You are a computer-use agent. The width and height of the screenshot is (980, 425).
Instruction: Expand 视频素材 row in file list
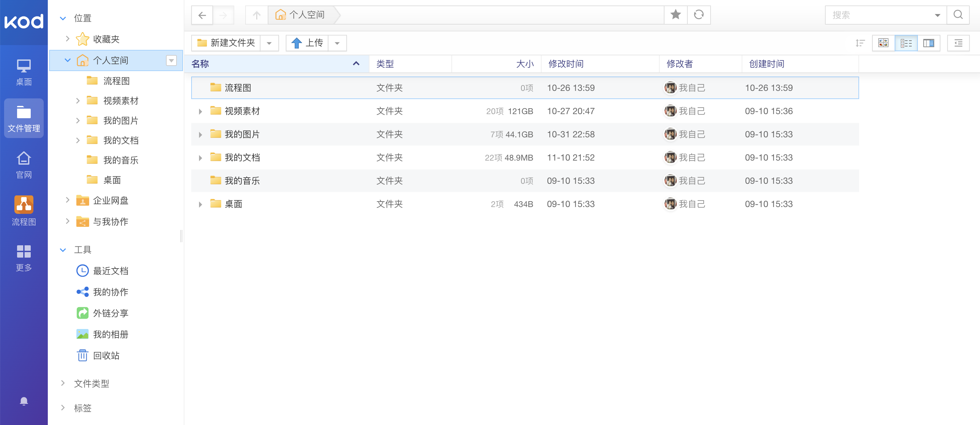[200, 111]
